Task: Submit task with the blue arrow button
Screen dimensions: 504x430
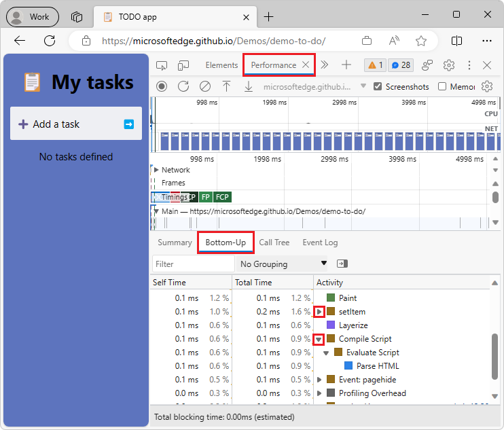Action: click(x=129, y=124)
